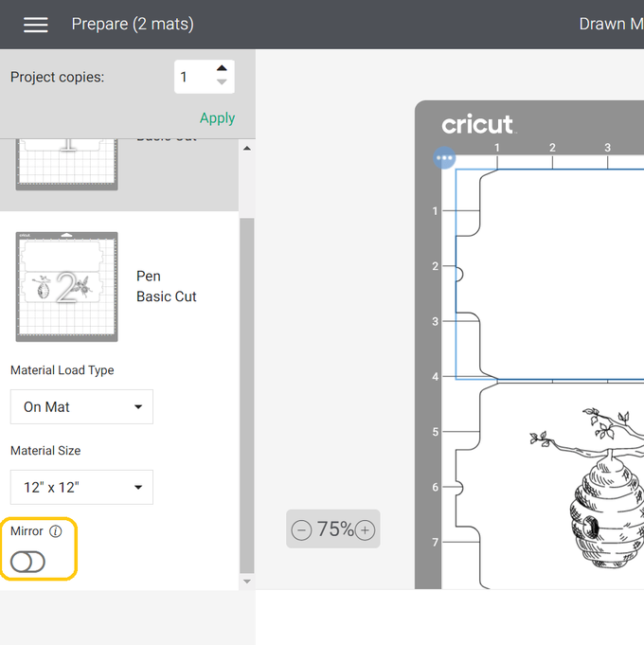
Task: Click the Cricut logo on the mat
Action: (x=477, y=125)
